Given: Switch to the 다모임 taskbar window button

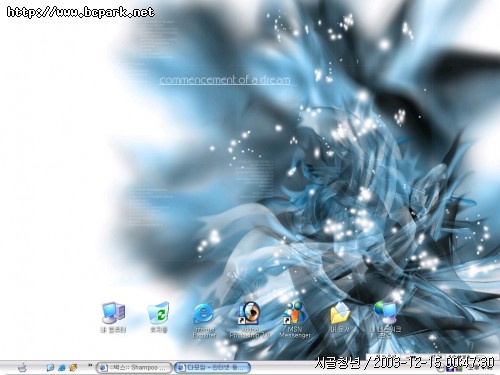Looking at the screenshot, I should point(212,367).
